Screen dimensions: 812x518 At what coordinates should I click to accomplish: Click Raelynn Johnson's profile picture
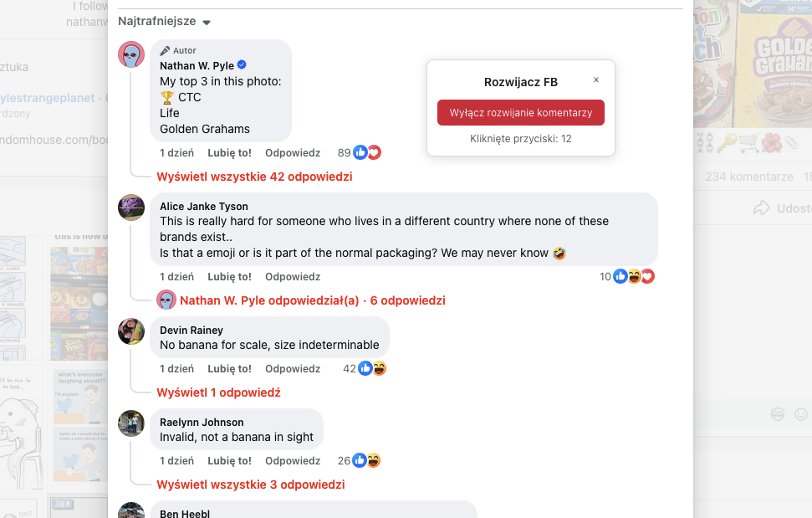131,423
